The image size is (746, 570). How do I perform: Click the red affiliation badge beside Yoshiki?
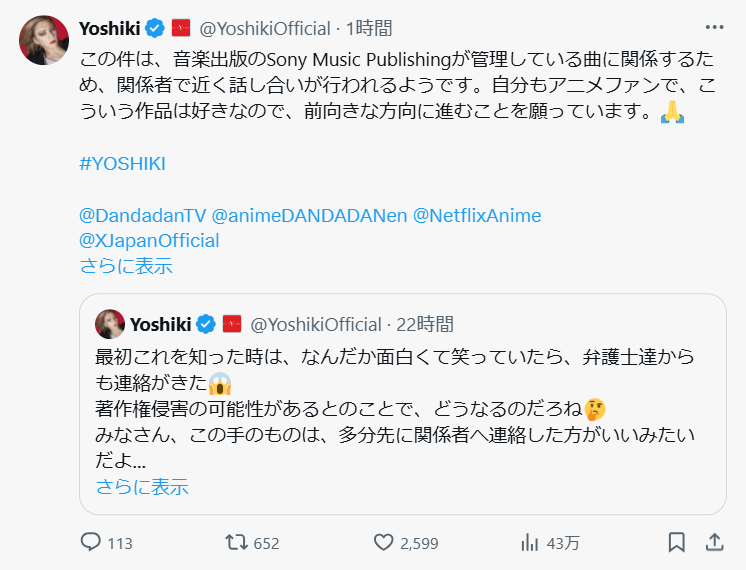pyautogui.click(x=181, y=27)
